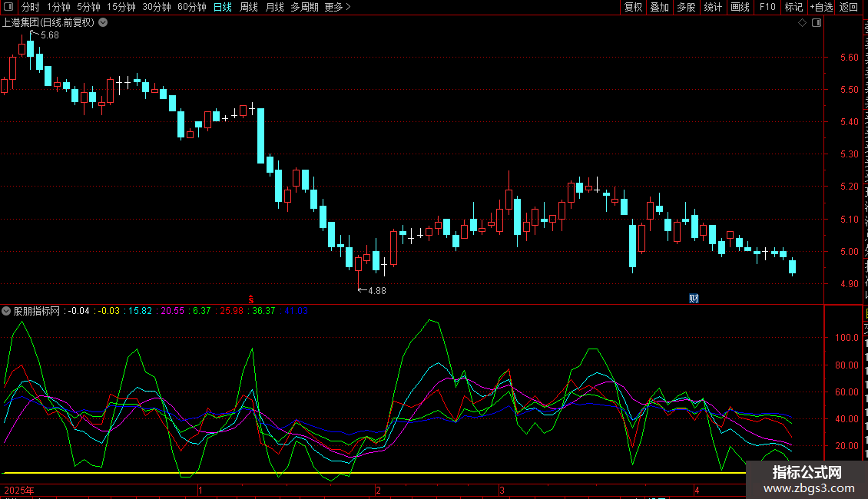This screenshot has width=868, height=499.
Task: Open the 多周期 multi-period view
Action: pyautogui.click(x=304, y=7)
